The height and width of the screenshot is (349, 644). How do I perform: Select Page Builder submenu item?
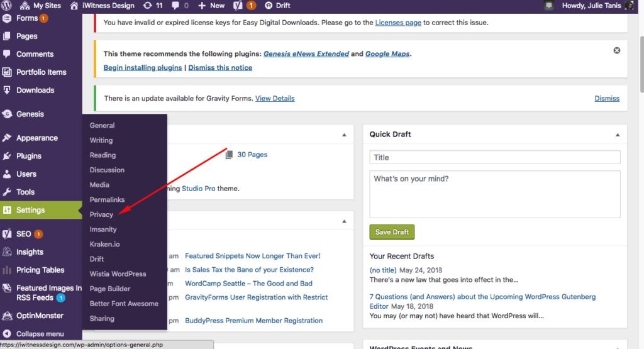pyautogui.click(x=109, y=289)
